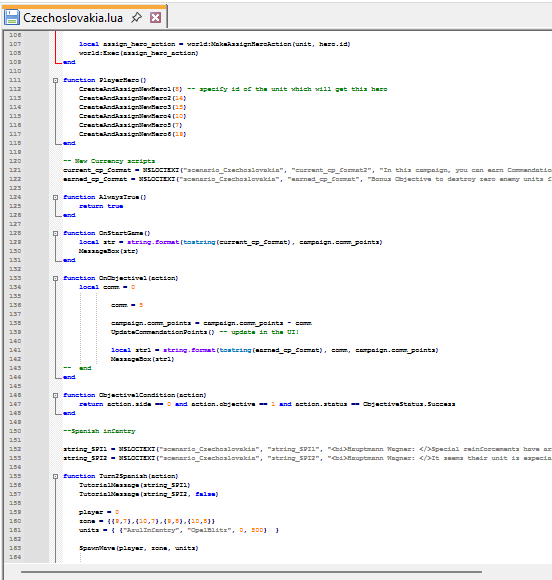This screenshot has height=580, width=552.
Task: Collapse the Turn2Spanish function fold
Action: pyautogui.click(x=55, y=476)
